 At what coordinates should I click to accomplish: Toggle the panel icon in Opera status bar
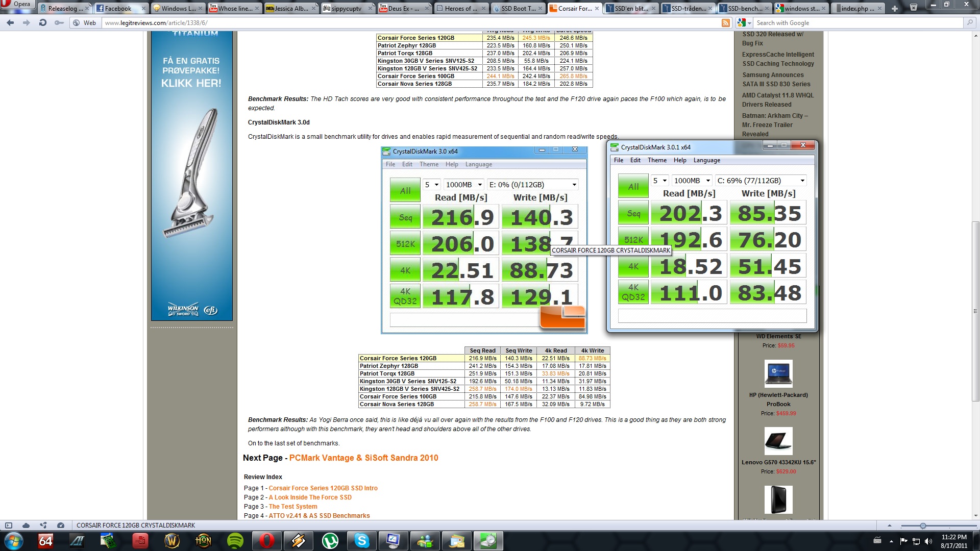coord(9,525)
